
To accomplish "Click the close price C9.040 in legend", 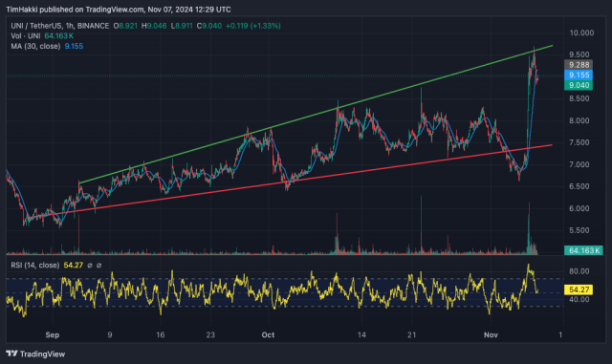I will pos(209,26).
